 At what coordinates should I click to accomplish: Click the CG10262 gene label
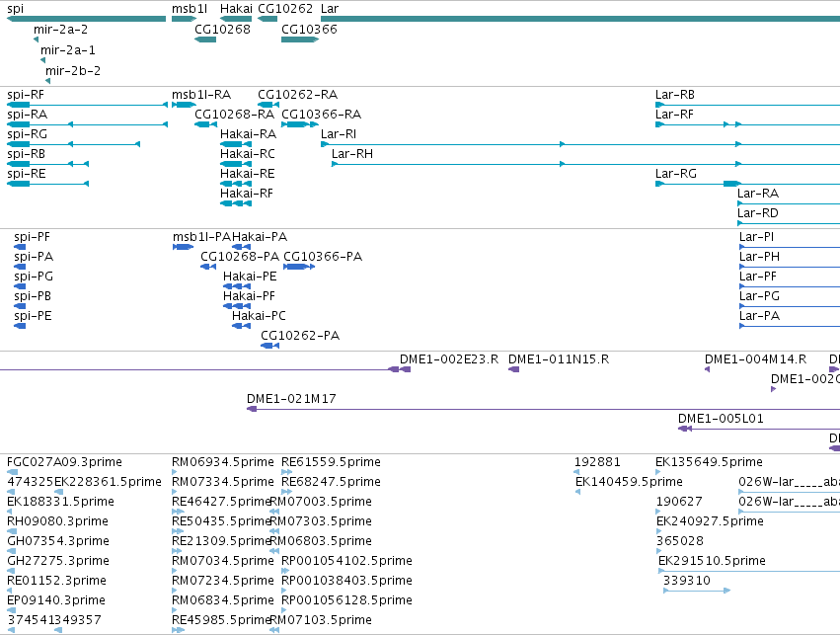pos(285,9)
